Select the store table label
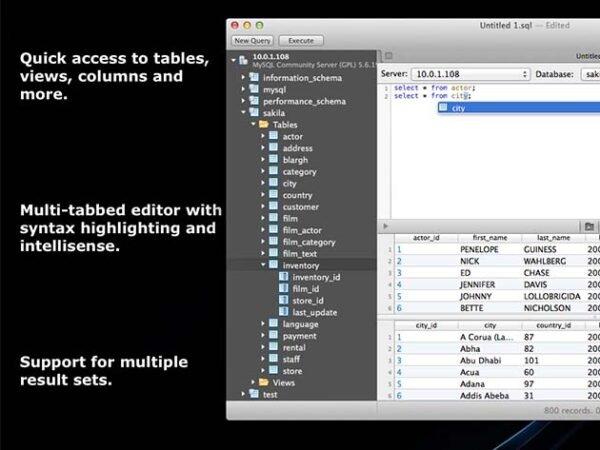 292,371
